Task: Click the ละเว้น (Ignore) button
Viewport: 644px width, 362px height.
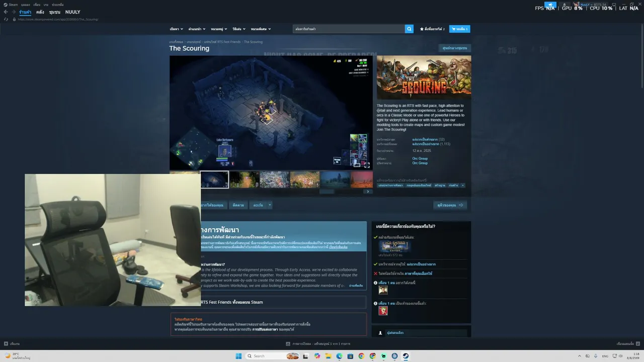Action: point(258,205)
